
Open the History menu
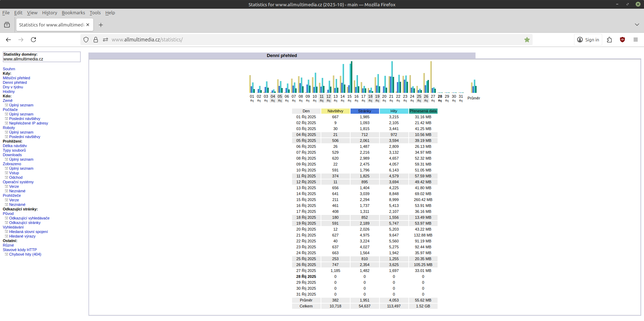click(49, 13)
